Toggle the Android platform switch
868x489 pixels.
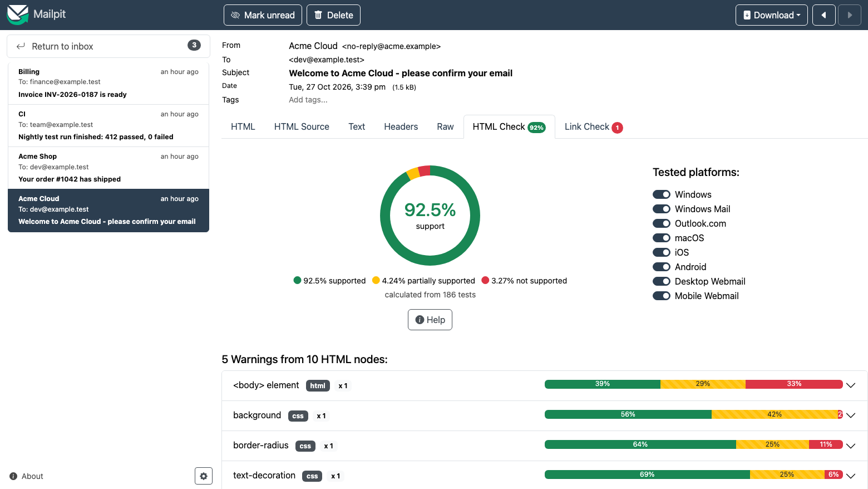662,267
